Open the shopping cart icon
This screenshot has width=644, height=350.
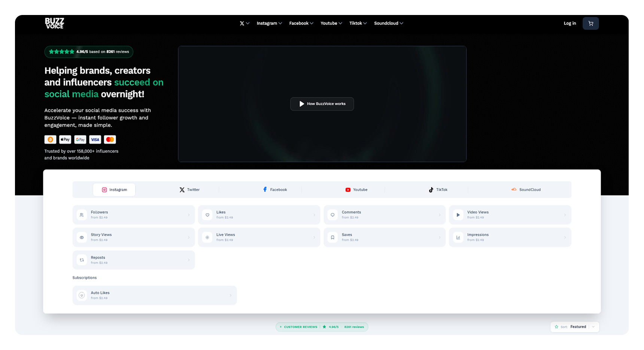pos(590,23)
